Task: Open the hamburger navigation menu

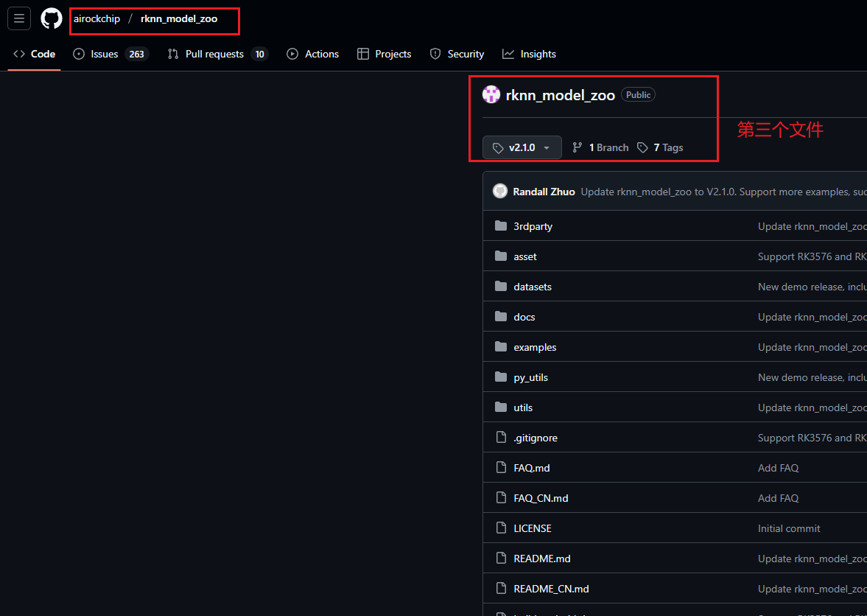Action: click(x=19, y=19)
